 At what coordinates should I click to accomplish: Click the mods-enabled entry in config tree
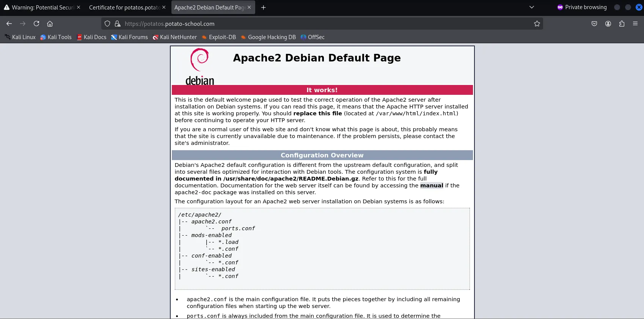[x=211, y=235]
